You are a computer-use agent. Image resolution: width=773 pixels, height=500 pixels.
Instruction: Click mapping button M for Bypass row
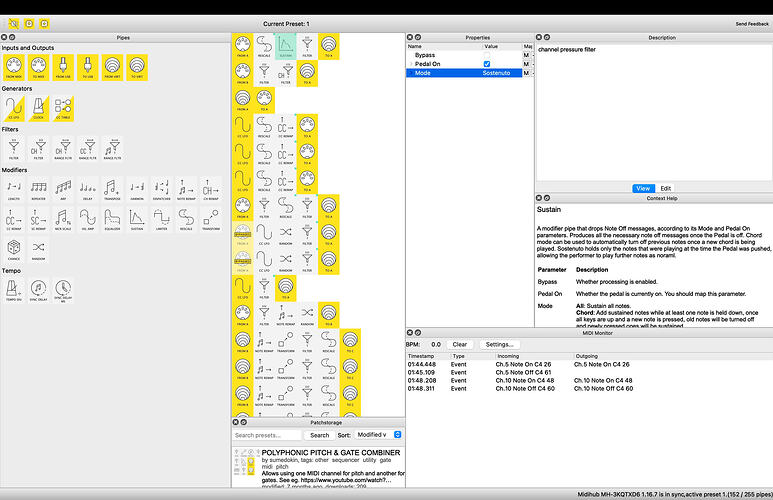point(526,55)
